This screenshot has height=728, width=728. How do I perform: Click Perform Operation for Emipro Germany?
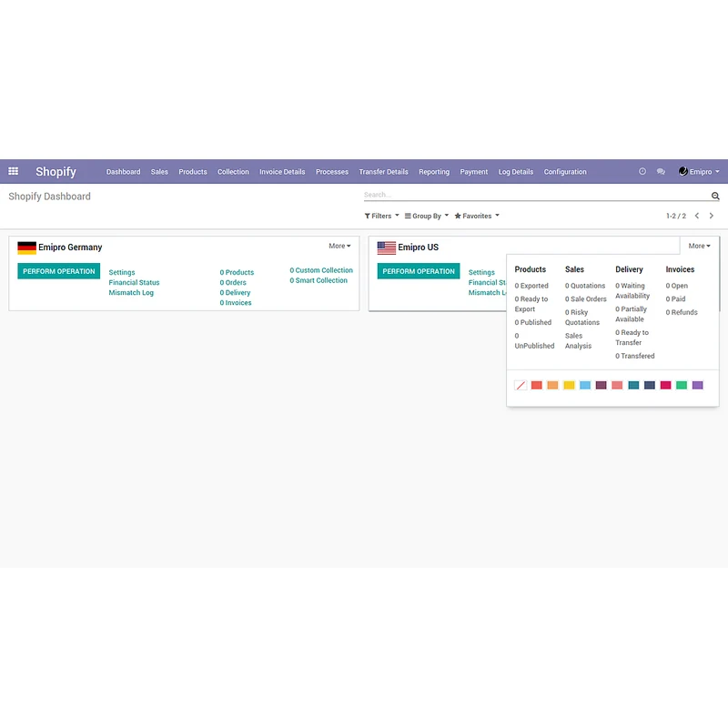coord(59,271)
